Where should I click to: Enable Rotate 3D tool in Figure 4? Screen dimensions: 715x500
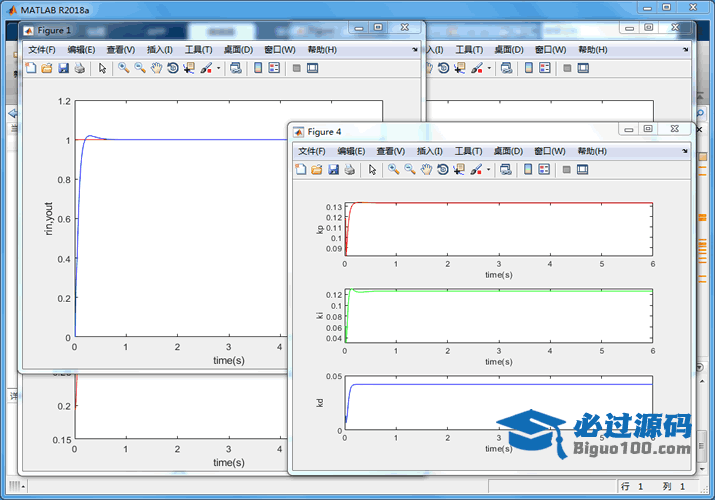click(442, 170)
